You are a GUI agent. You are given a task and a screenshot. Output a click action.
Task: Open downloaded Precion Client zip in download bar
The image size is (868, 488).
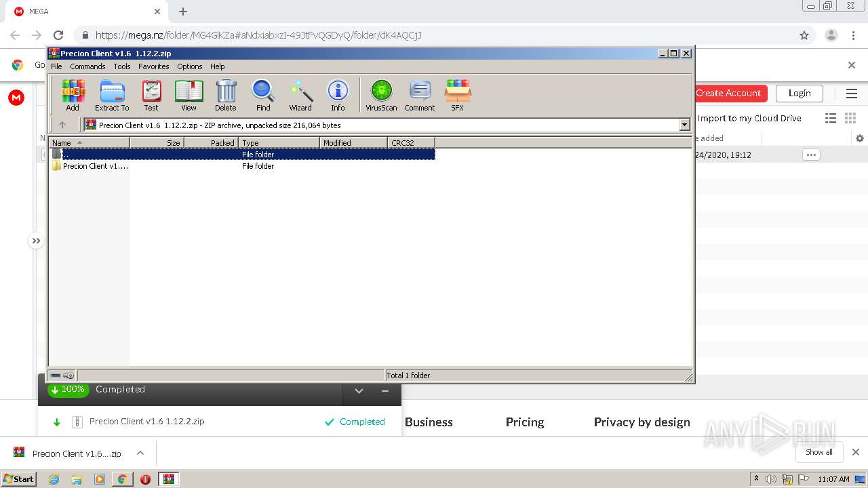(x=68, y=453)
